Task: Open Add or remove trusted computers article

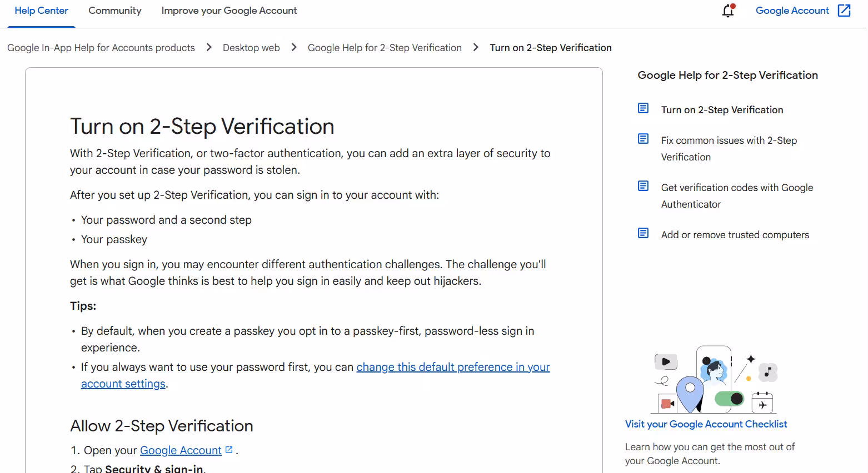Action: point(735,235)
